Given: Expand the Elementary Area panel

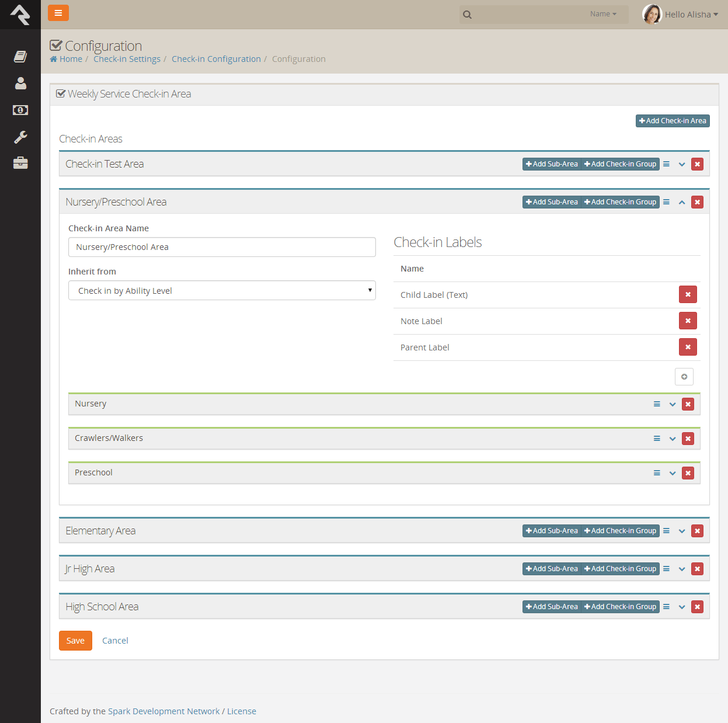Looking at the screenshot, I should click(x=682, y=531).
